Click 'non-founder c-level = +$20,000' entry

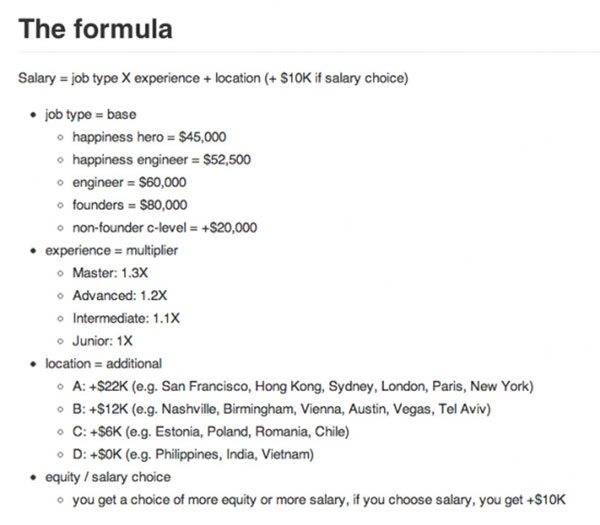[x=165, y=228]
